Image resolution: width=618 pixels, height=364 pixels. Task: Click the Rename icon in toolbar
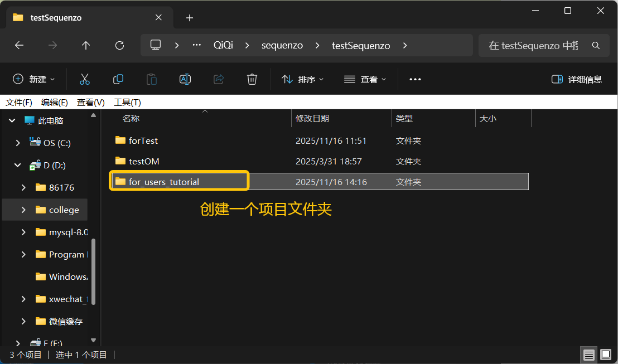tap(185, 79)
